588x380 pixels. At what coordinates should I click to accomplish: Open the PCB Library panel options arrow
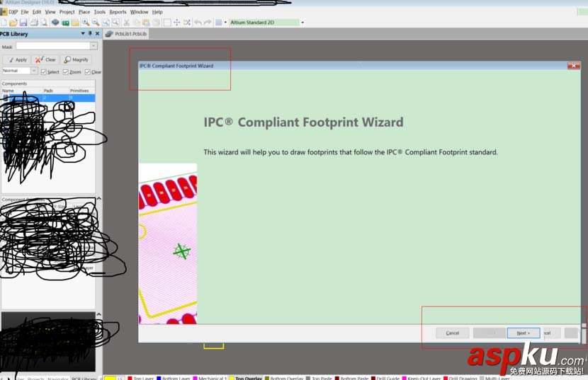point(82,34)
